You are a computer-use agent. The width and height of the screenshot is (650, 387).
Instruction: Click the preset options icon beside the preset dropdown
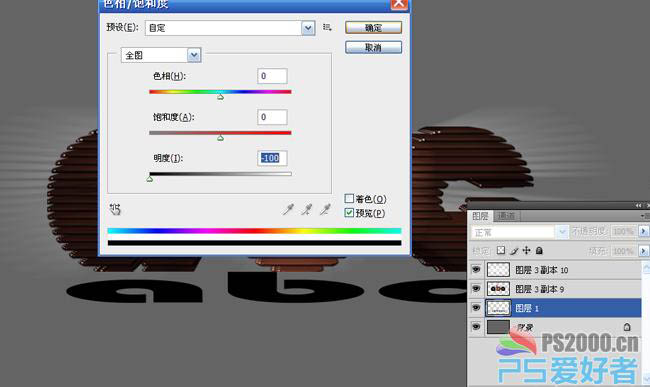tap(327, 27)
